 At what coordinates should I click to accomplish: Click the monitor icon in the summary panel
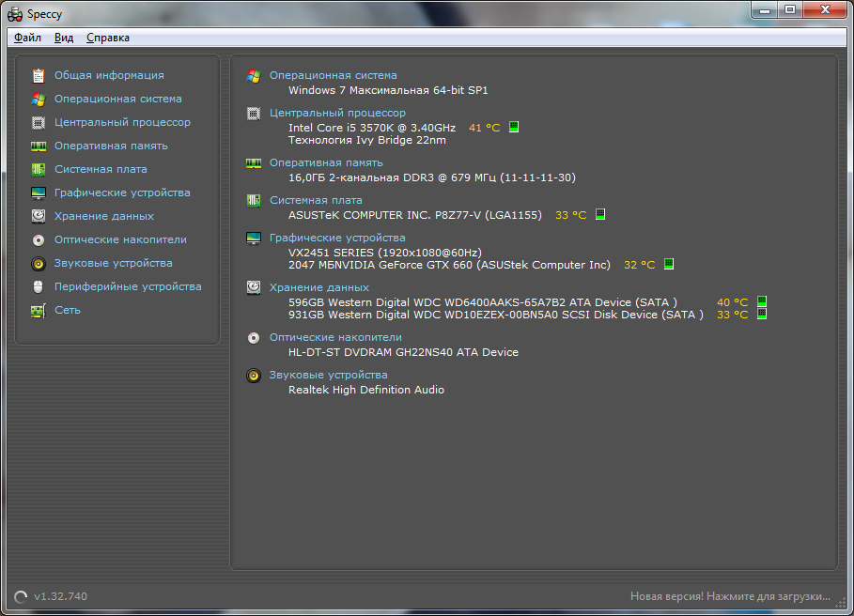tap(254, 238)
